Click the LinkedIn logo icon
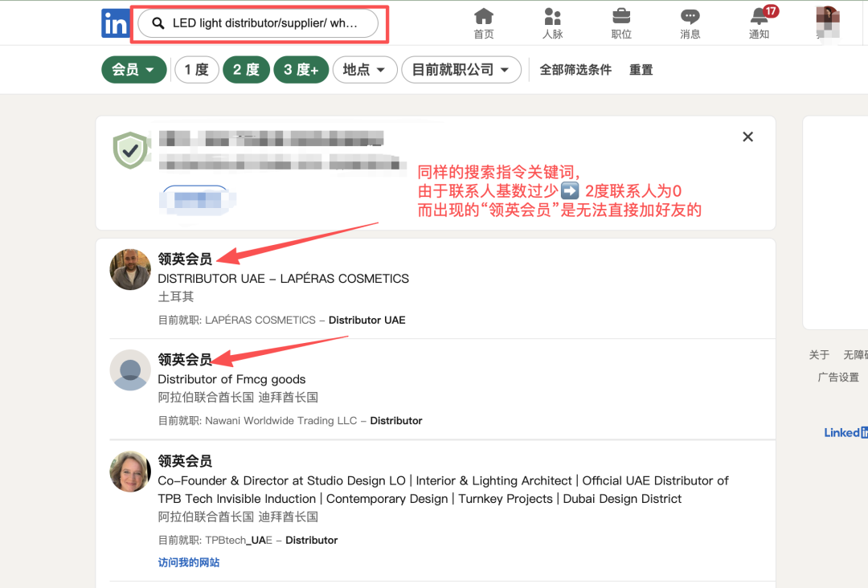The width and height of the screenshot is (868, 588). pos(115,23)
